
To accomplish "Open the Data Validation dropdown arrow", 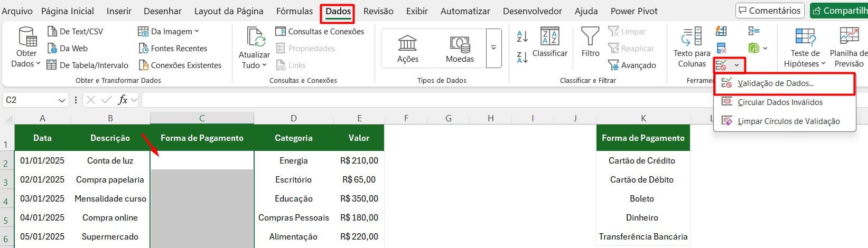I will click(x=736, y=65).
